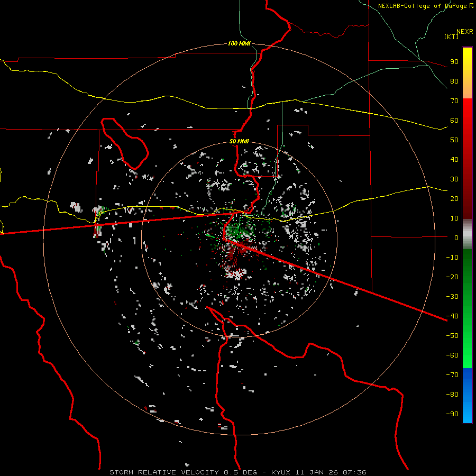476x476 pixels.
Task: Click the 30 value on the velocity scale
Action: [454, 179]
